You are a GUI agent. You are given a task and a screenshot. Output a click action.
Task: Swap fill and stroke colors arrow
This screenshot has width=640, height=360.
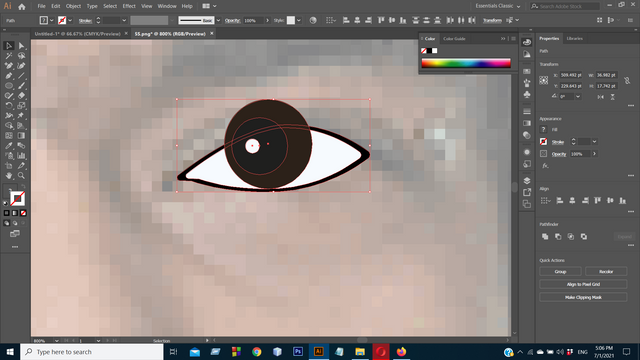[x=23, y=187]
